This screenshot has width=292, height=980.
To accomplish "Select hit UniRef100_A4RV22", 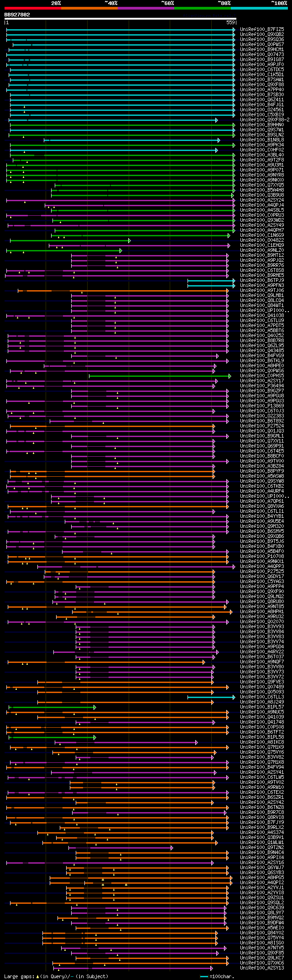I will point(262,652).
